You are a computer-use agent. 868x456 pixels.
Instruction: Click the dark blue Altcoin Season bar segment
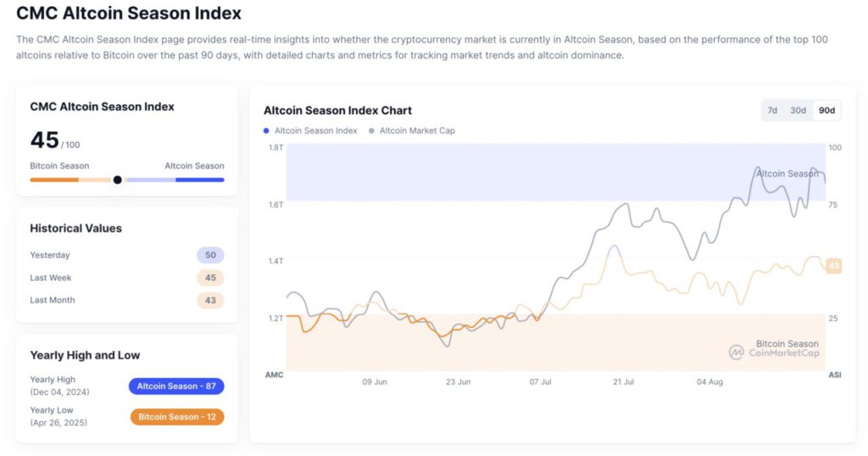pos(200,180)
